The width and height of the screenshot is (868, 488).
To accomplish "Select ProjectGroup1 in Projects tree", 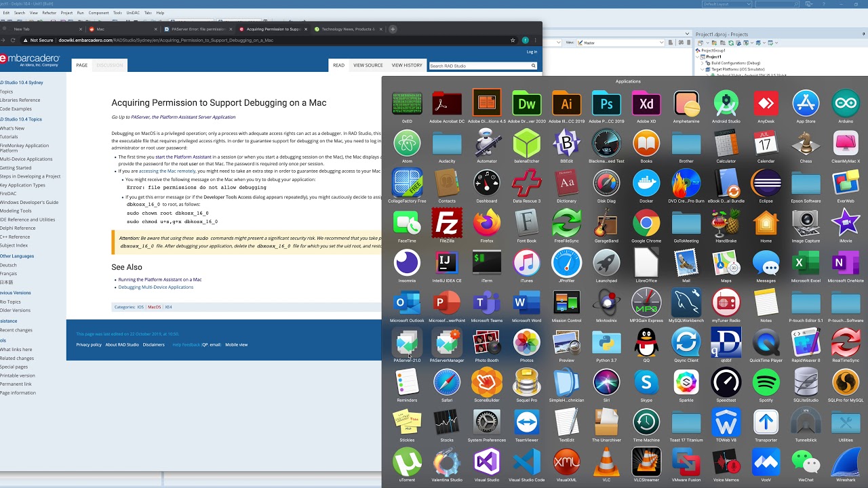I will click(x=713, y=50).
